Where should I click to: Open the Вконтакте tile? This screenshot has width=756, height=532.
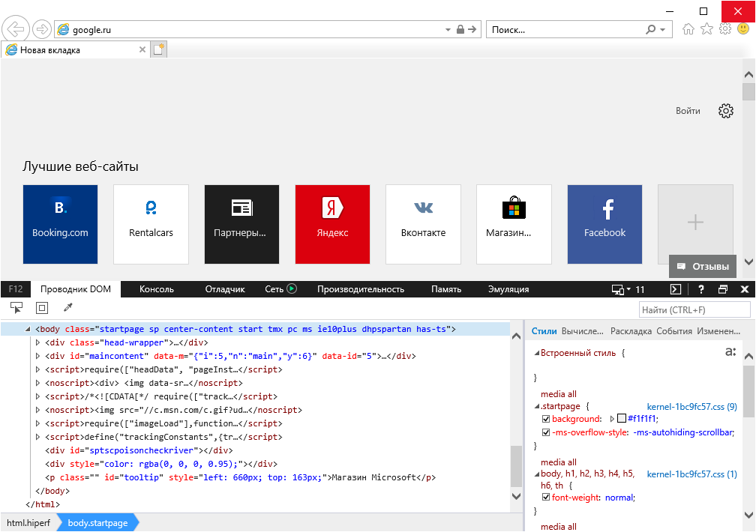[x=423, y=224]
